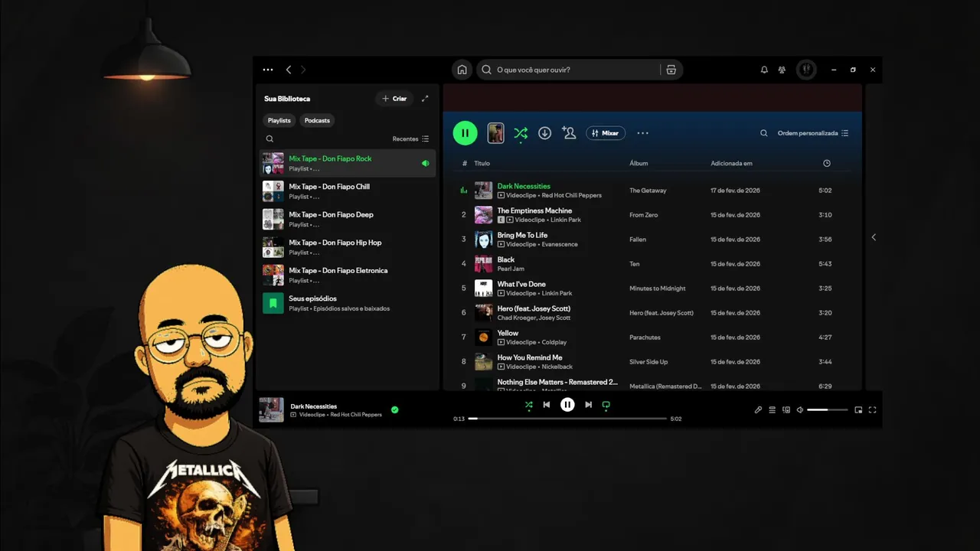Search within the playlist tracks
This screenshot has height=551, width=980.
coord(763,133)
